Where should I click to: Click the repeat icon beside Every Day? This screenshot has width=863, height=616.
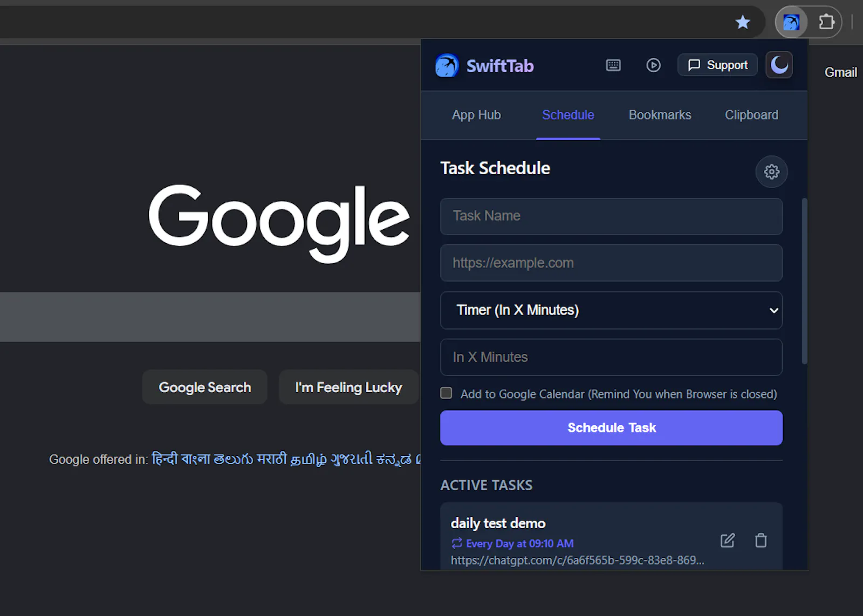[457, 543]
